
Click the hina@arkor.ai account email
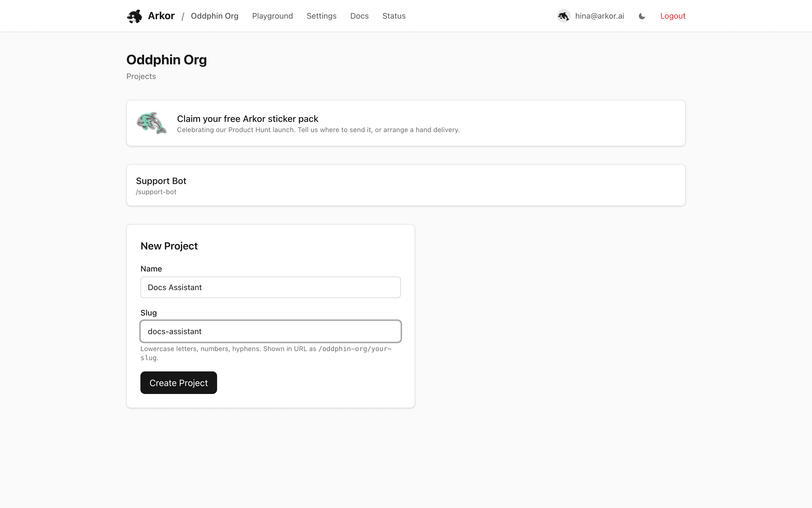pos(600,16)
